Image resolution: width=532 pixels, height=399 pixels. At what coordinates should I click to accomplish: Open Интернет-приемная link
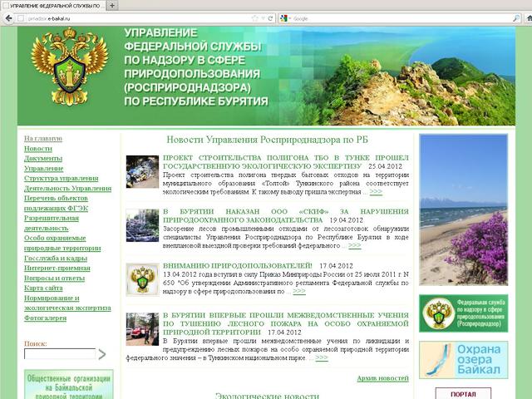pyautogui.click(x=57, y=268)
